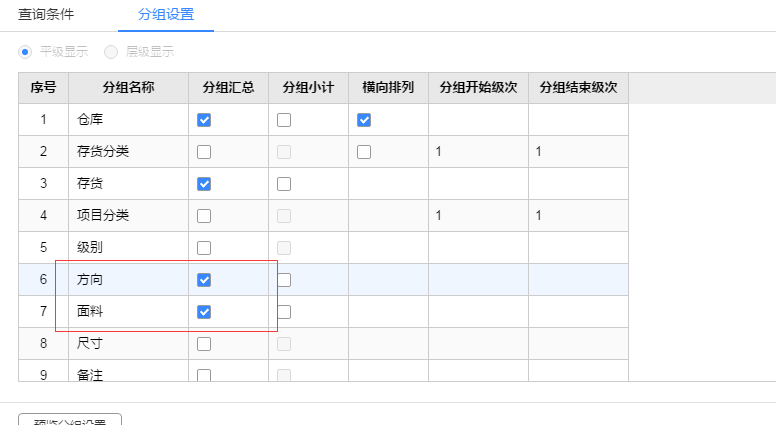The image size is (776, 425).
Task: Click 分组开始级次 cell of the 存货分类 row
Action: 478,152
